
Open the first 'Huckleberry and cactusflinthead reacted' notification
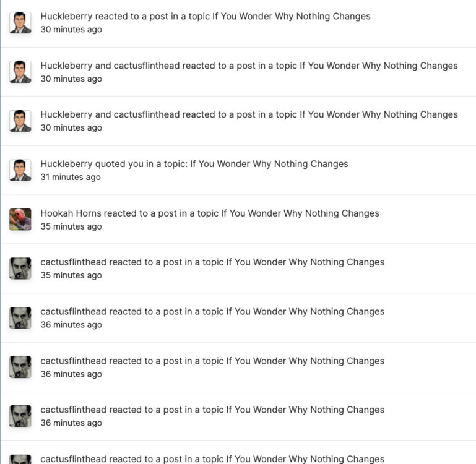point(249,66)
